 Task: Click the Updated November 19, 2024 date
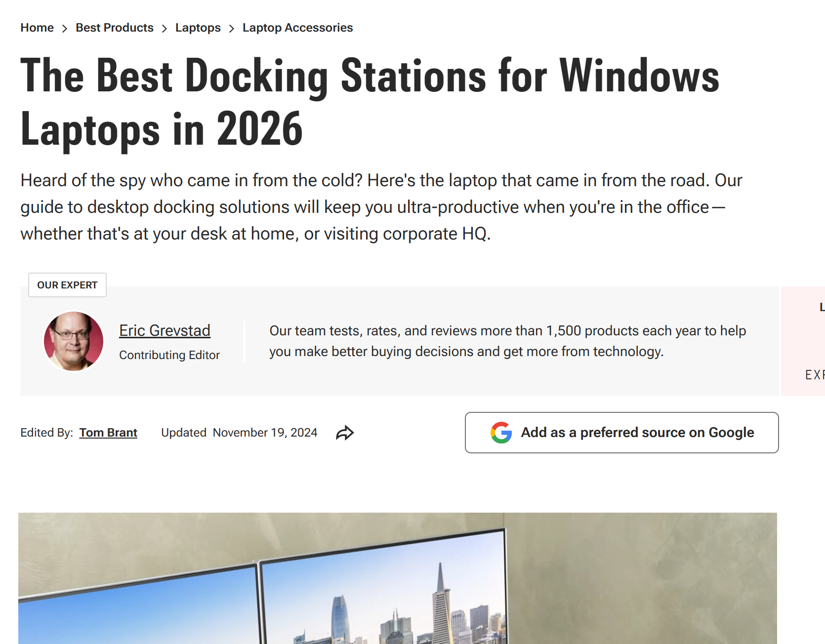click(x=239, y=432)
